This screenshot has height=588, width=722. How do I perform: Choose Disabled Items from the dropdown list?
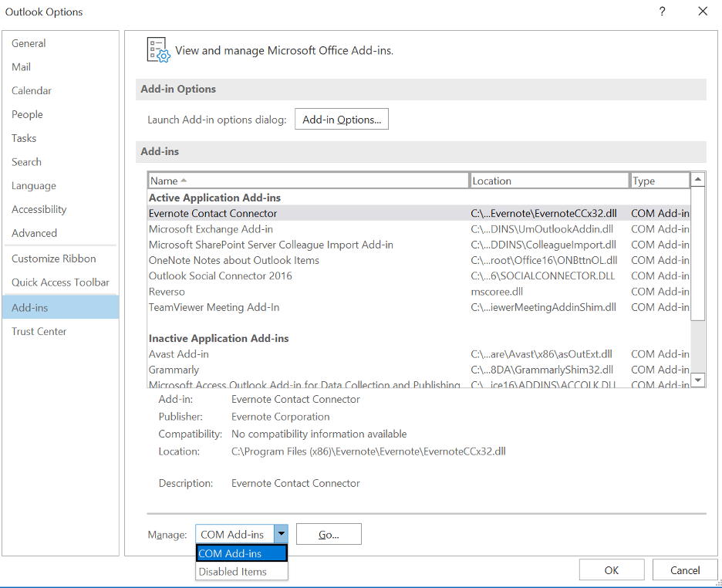tap(241, 572)
